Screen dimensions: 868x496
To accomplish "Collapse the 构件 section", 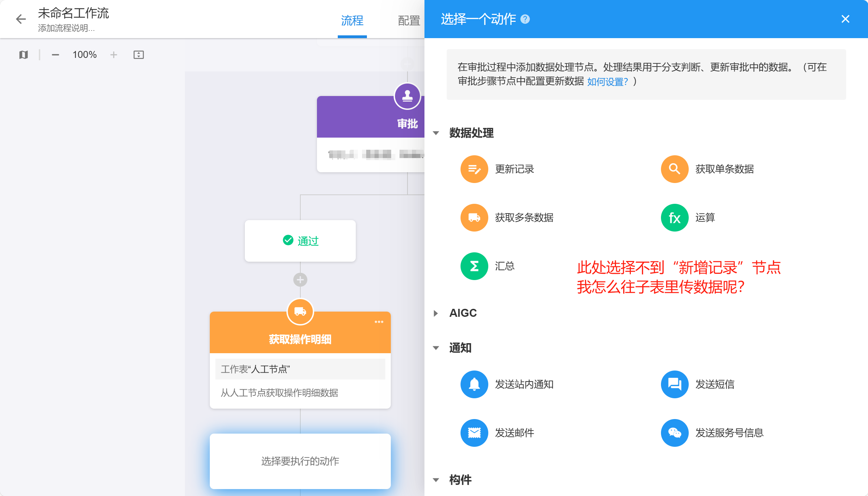I will (436, 480).
